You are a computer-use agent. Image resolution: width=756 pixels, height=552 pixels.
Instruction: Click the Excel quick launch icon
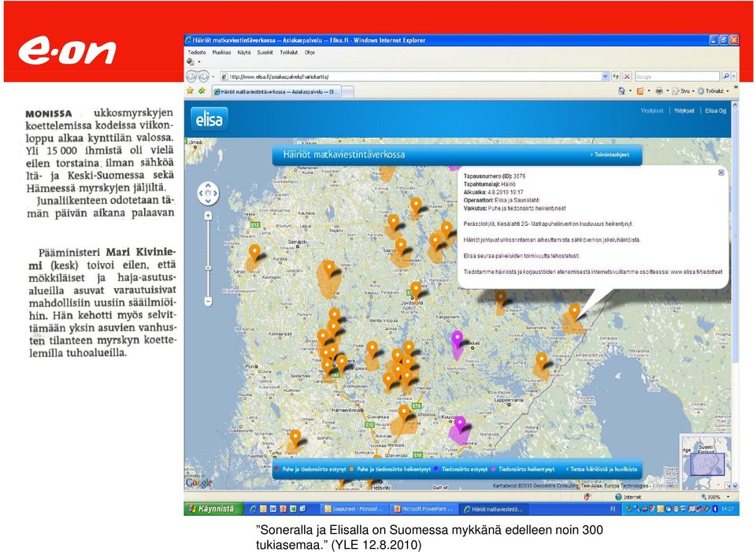click(293, 509)
